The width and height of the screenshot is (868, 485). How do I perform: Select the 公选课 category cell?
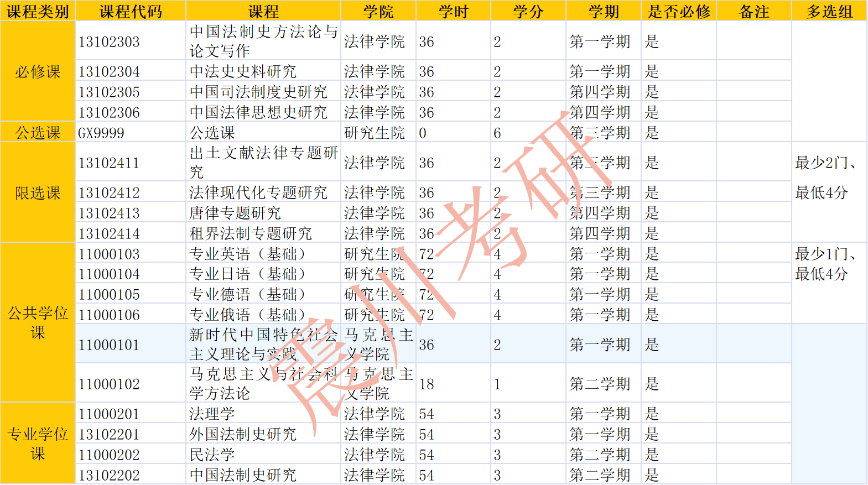pyautogui.click(x=38, y=133)
